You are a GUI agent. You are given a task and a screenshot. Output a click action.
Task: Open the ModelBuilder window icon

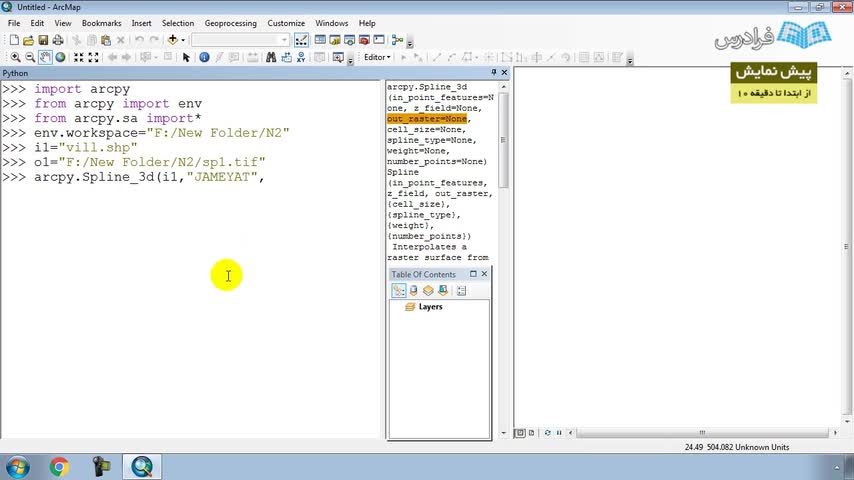pyautogui.click(x=398, y=40)
